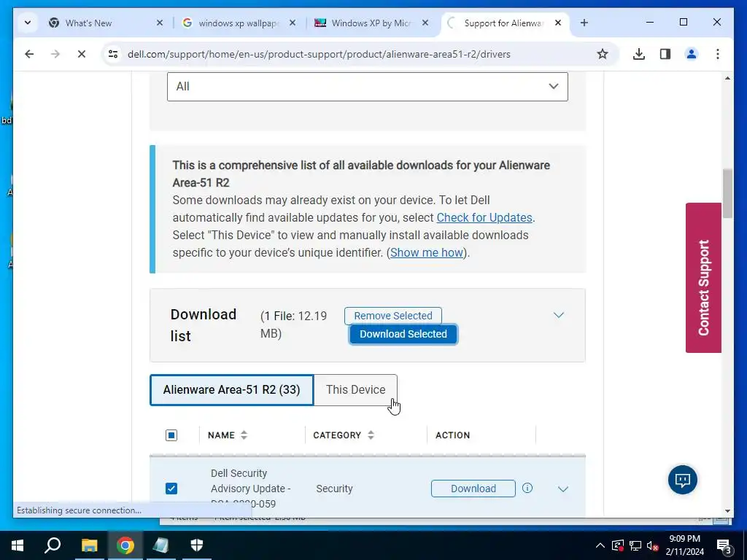Expand Dell Security Advisory Update row details

562,489
